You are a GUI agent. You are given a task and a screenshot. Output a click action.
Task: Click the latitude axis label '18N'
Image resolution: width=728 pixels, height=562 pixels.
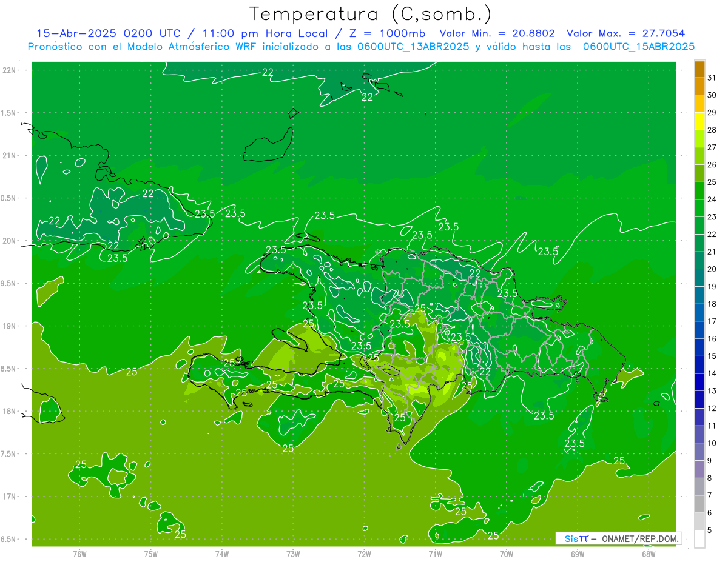[x=9, y=411]
